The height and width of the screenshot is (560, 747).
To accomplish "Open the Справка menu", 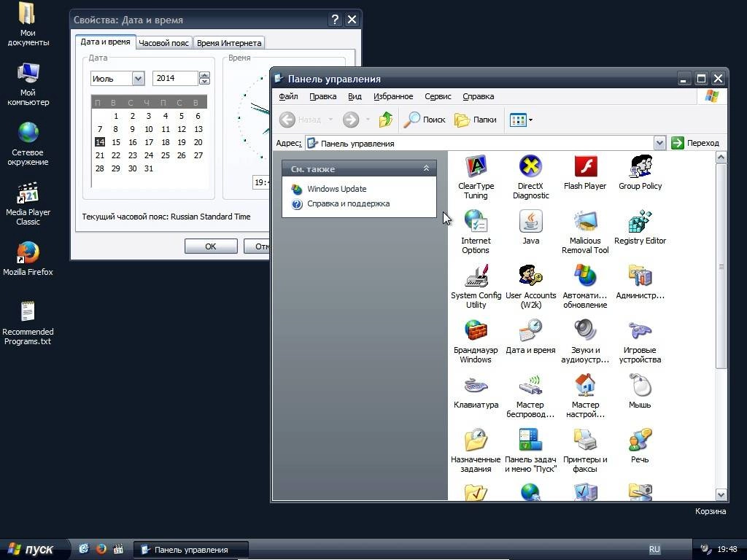I will click(x=478, y=96).
